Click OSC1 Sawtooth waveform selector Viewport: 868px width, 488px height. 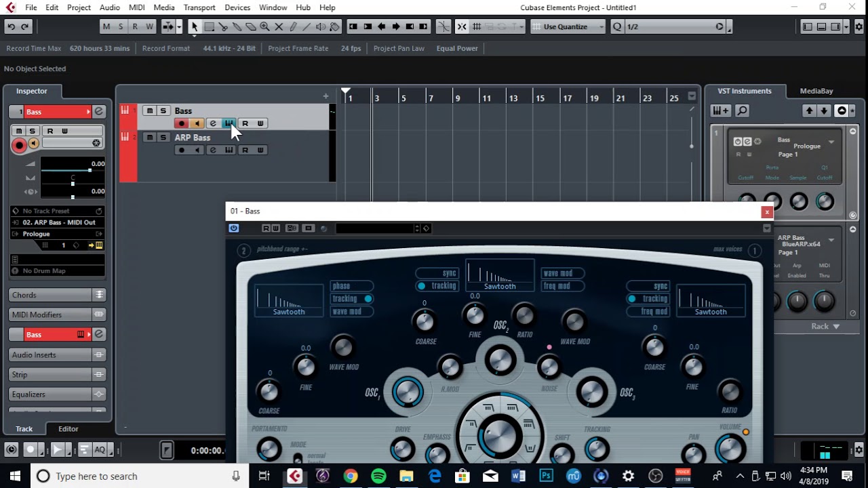(289, 300)
